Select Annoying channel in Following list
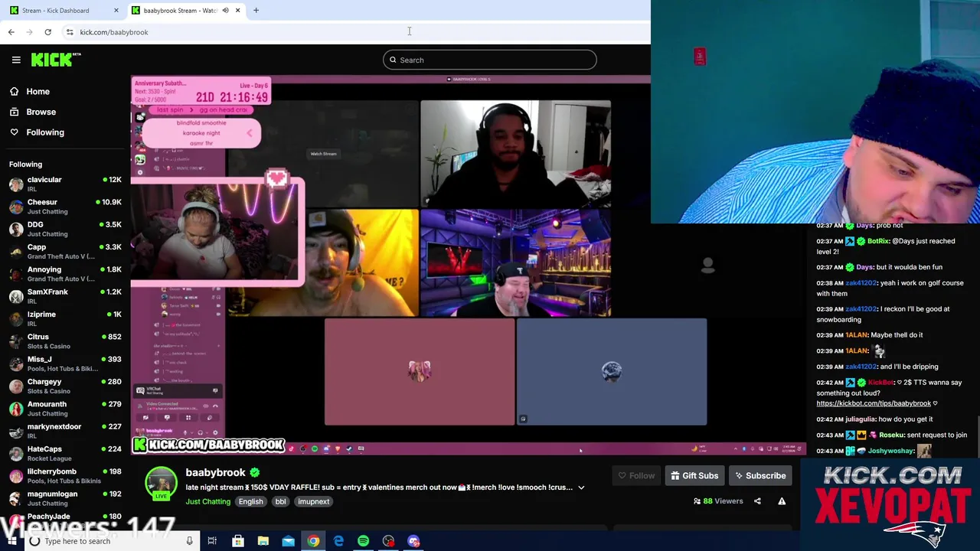The image size is (980, 551). 65,274
